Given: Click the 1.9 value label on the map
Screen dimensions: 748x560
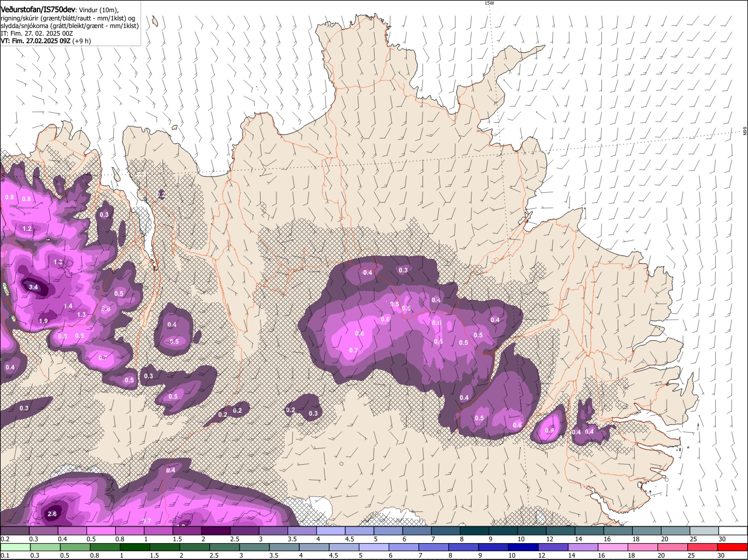Looking at the screenshot, I should [x=43, y=321].
